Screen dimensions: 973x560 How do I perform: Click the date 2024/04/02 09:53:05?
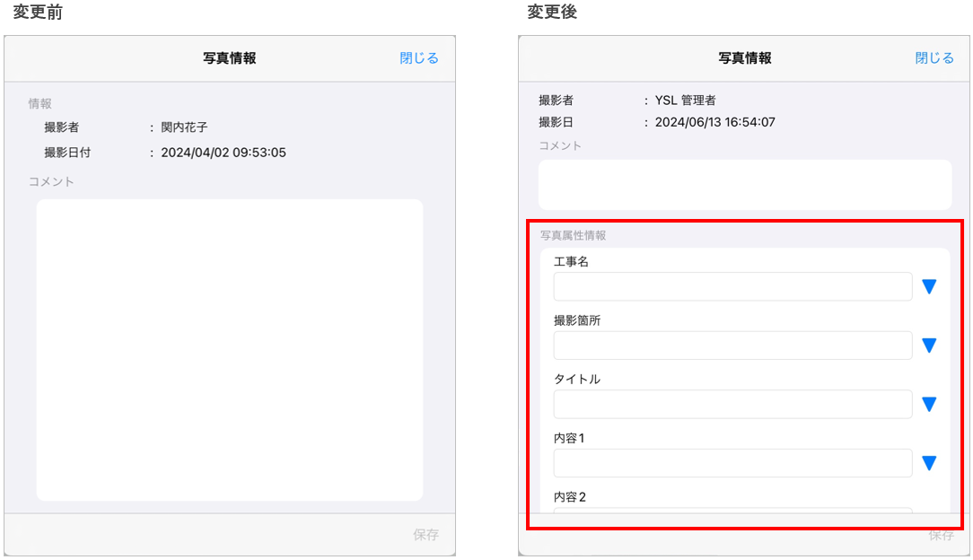click(224, 153)
